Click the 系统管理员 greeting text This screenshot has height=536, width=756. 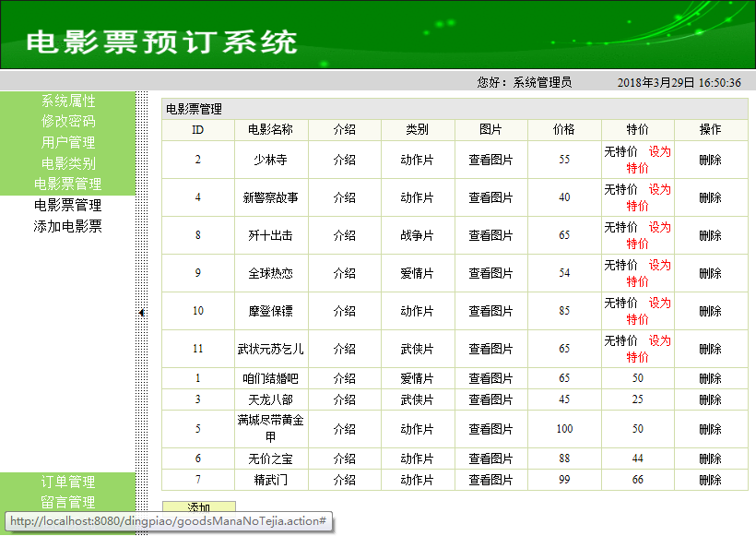[542, 82]
